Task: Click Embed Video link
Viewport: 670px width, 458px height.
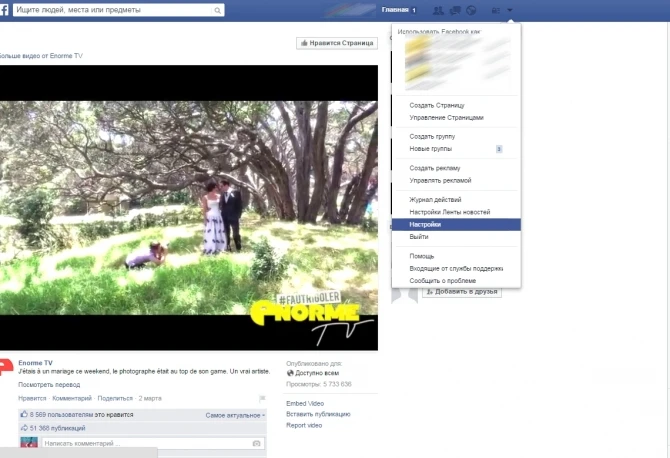Action: [x=305, y=403]
